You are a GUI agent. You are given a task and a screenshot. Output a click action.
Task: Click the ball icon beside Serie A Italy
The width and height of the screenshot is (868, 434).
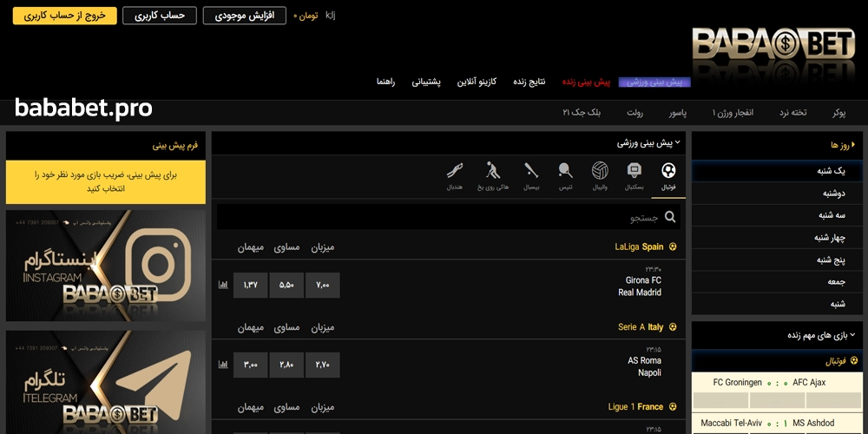pos(673,327)
